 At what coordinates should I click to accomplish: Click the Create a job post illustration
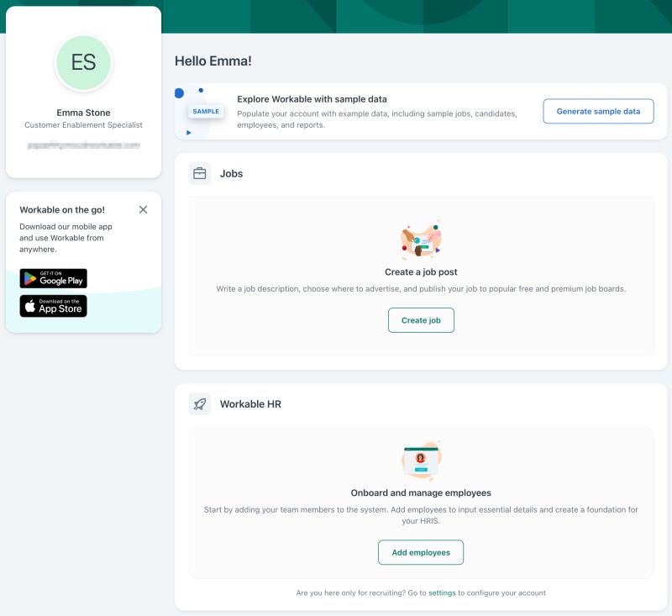point(421,240)
